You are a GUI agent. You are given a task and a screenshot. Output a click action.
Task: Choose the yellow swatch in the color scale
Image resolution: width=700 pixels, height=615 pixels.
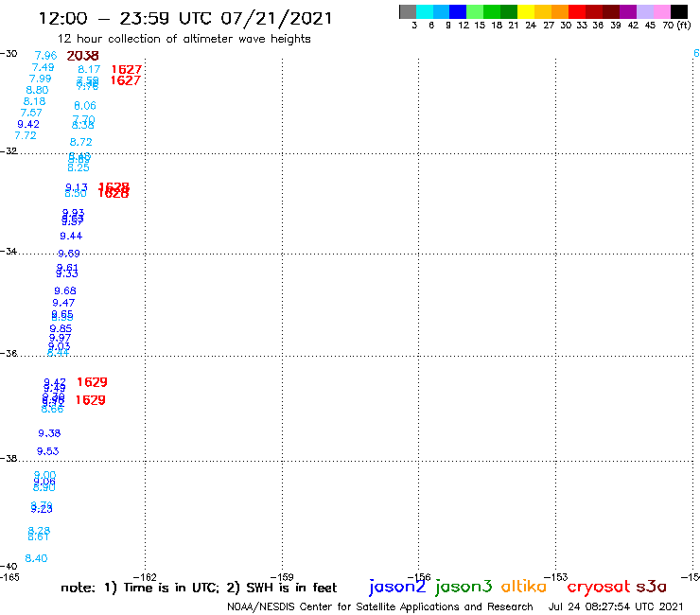[526, 11]
